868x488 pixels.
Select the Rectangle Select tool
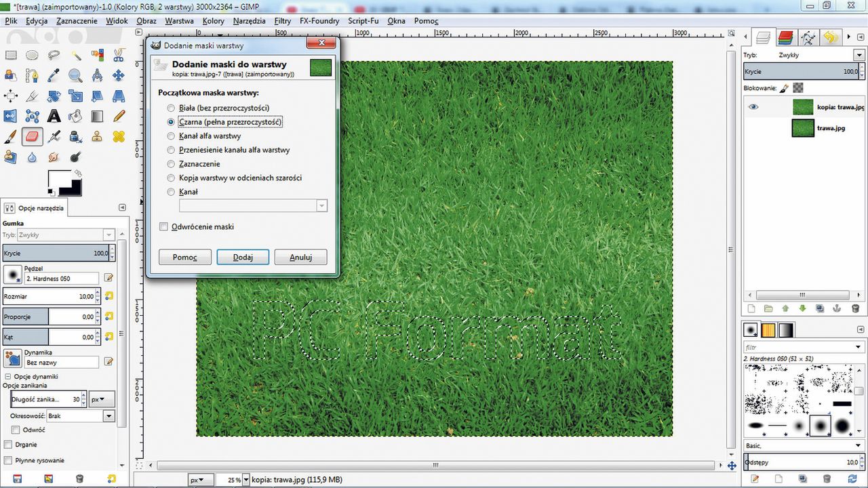click(10, 56)
